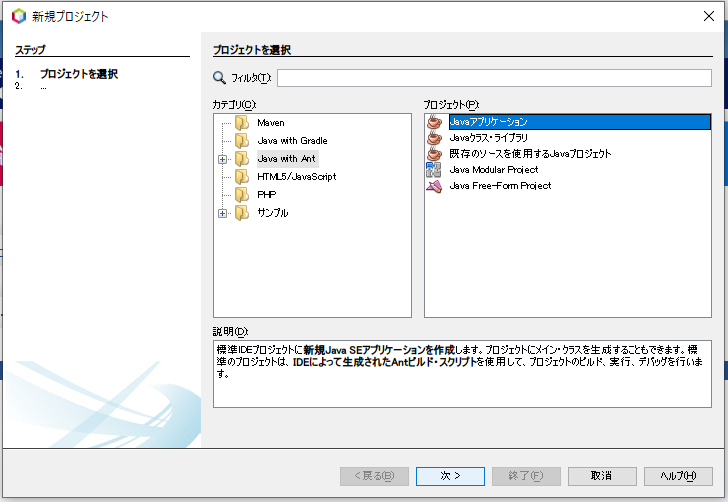Click the サンプル folder icon

click(242, 213)
